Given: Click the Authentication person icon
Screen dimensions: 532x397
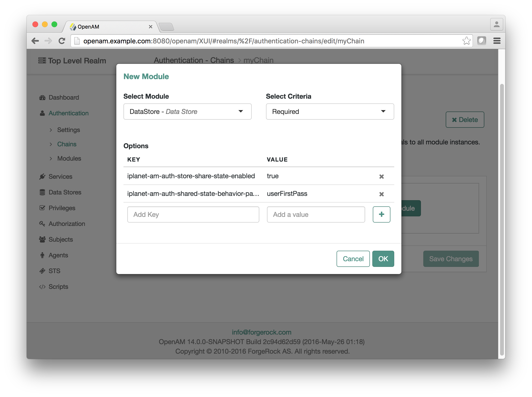Looking at the screenshot, I should click(x=42, y=113).
